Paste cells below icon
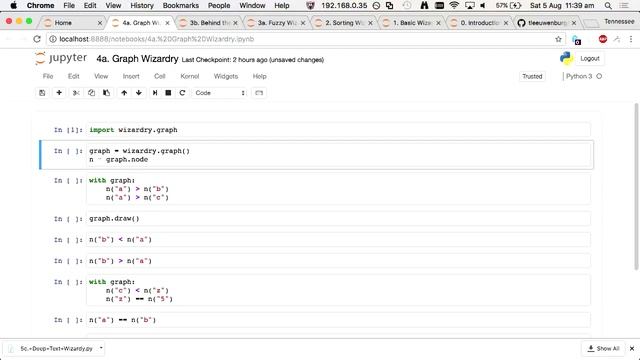The height and width of the screenshot is (360, 640). (x=107, y=93)
